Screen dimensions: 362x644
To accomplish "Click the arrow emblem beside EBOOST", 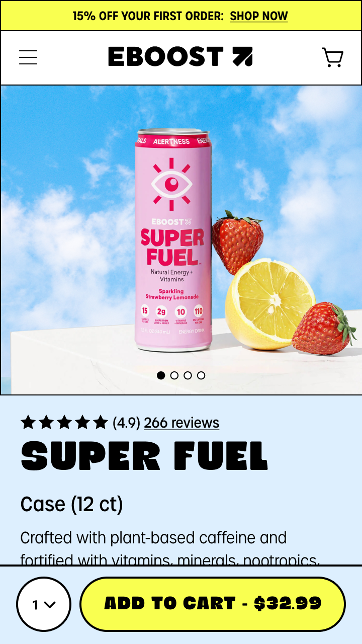I will [243, 57].
